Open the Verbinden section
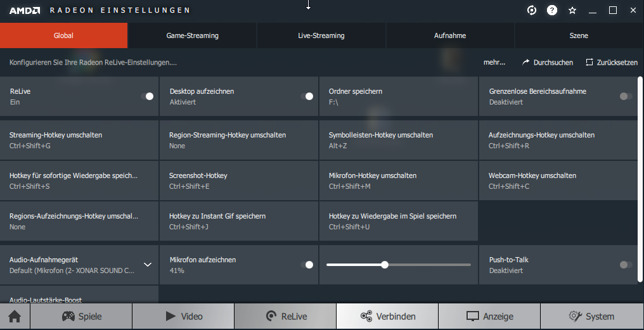This screenshot has height=330, width=644. (387, 317)
